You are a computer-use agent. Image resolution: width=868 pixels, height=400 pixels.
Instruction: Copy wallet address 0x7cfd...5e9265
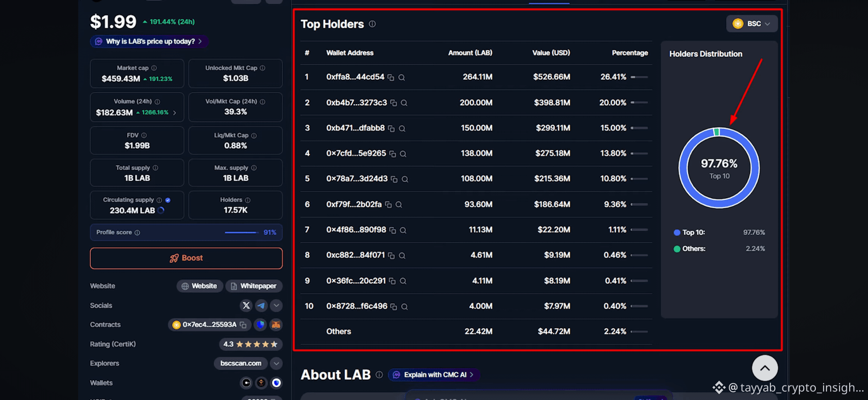coord(392,154)
